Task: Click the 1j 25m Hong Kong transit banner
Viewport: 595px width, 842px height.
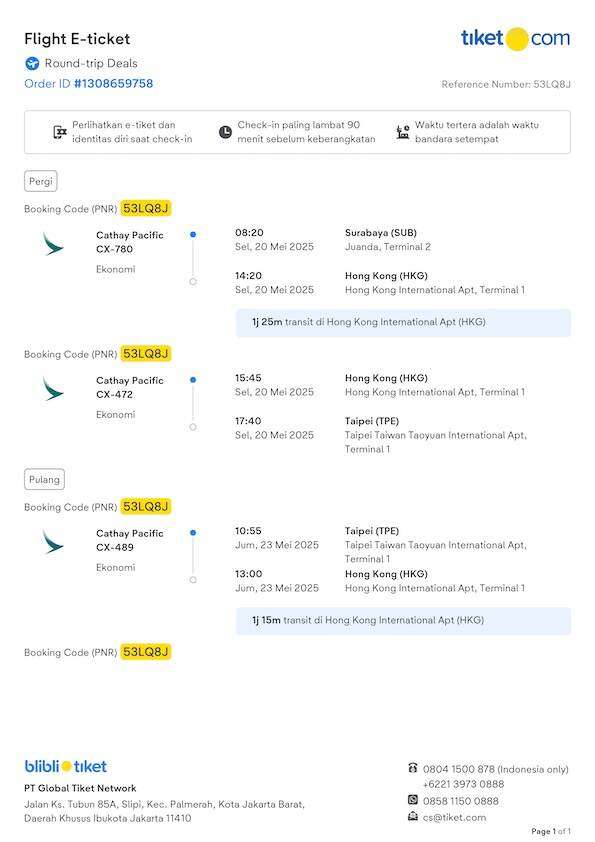Action: coord(403,322)
